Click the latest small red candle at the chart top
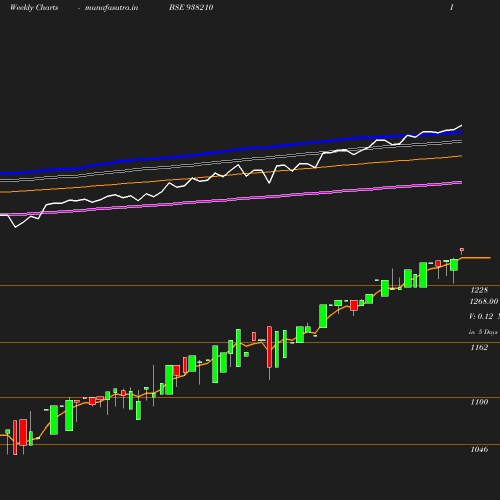500x500 pixels. (x=462, y=250)
